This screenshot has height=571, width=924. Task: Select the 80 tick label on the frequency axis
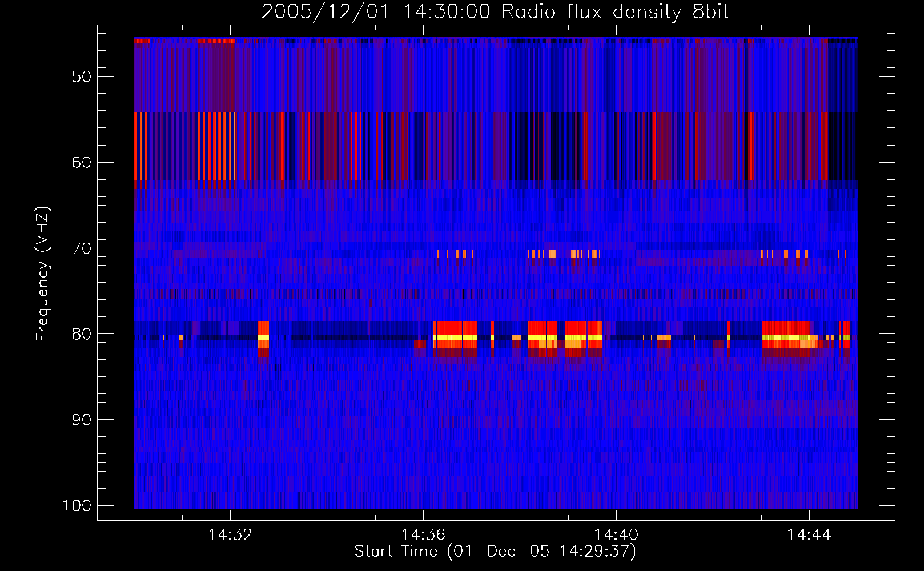[x=82, y=334]
